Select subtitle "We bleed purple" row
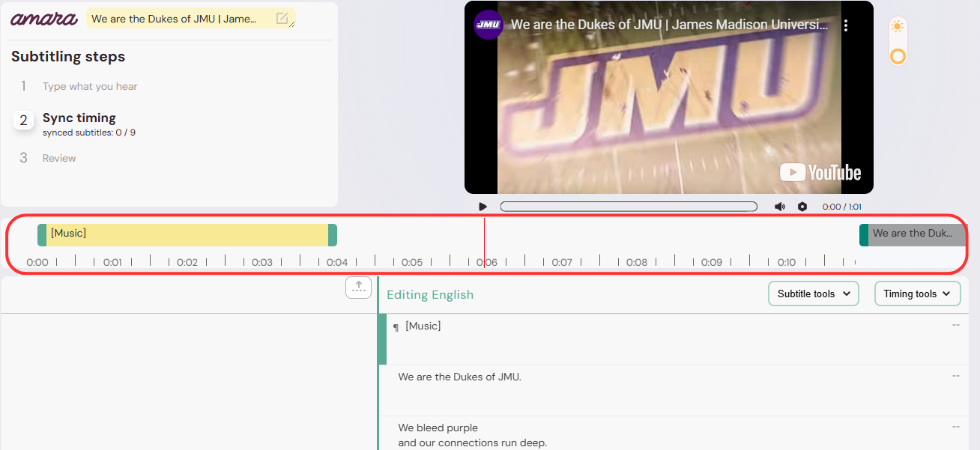 (673, 434)
